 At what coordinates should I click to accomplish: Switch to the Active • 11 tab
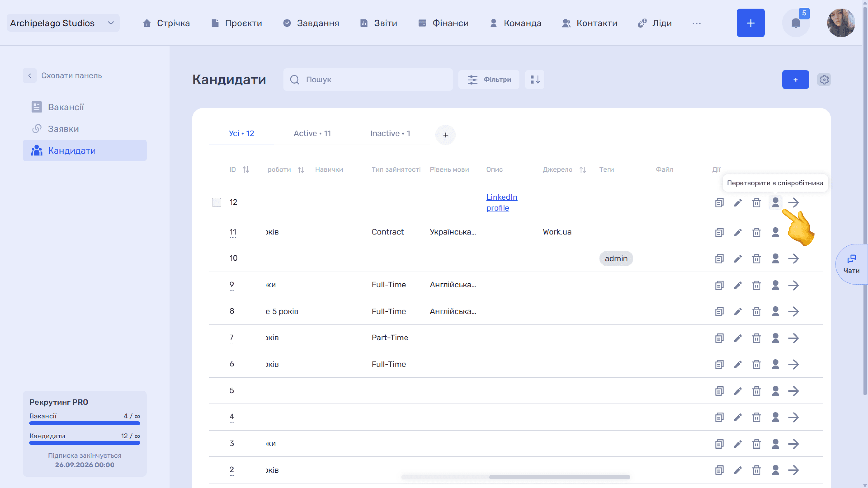pos(312,133)
